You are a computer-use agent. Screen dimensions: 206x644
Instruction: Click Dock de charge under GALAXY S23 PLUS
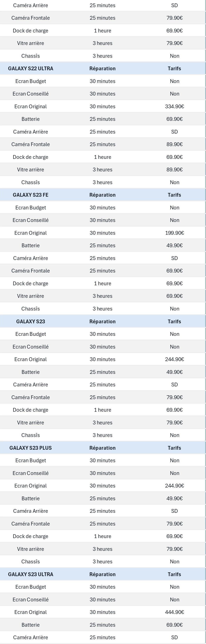[x=31, y=536]
